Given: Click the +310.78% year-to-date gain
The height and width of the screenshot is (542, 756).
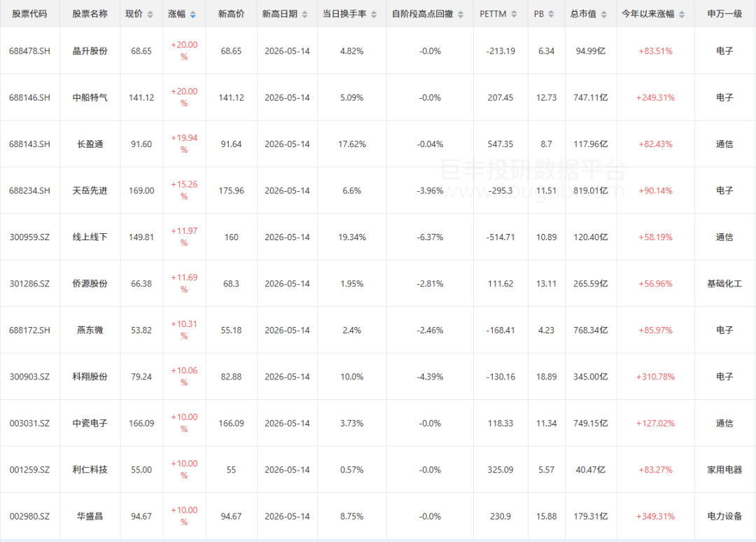Looking at the screenshot, I should tap(655, 377).
